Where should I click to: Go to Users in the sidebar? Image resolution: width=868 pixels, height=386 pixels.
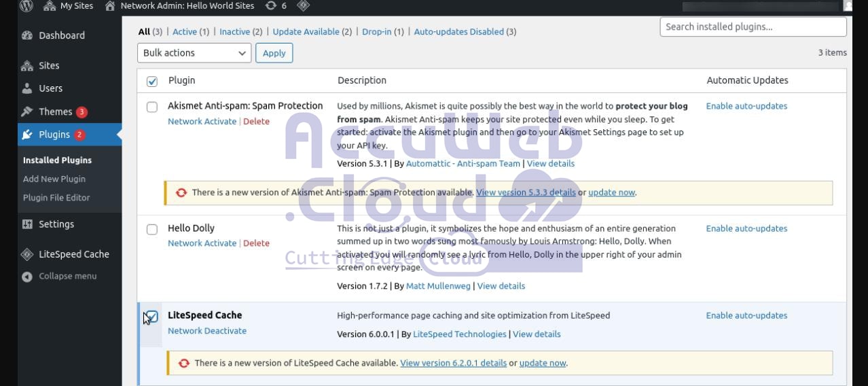pos(50,88)
